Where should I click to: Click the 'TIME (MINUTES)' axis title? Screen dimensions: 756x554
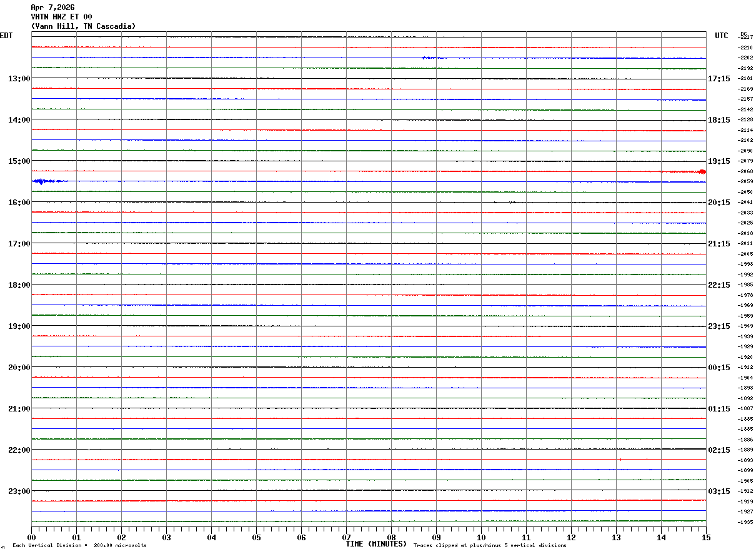pos(376,544)
